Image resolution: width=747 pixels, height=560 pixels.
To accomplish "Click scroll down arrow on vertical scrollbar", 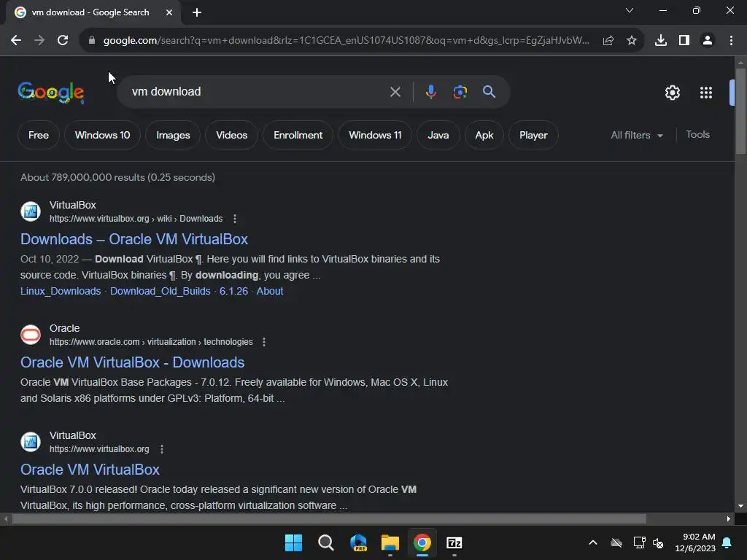I will [x=740, y=506].
